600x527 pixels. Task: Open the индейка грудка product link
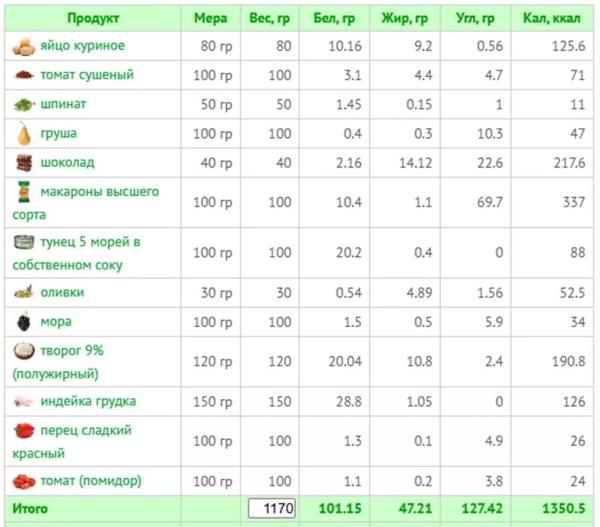click(88, 401)
